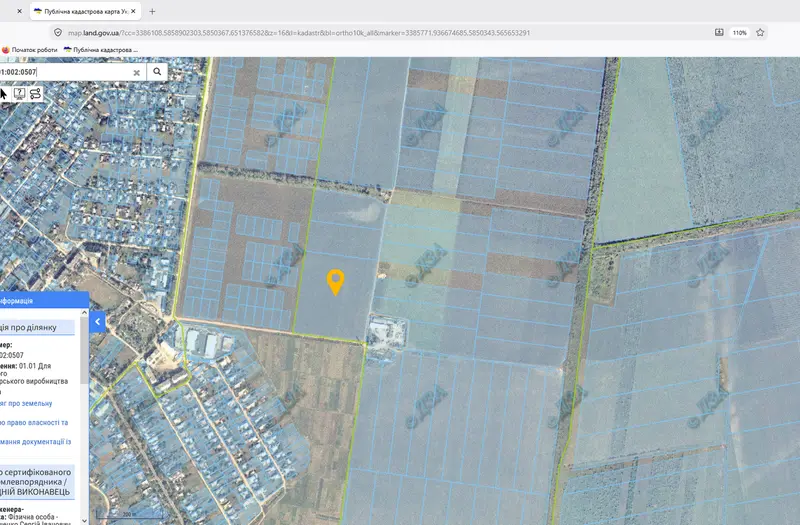Bookmark this page with the star icon
This screenshot has height=525, width=800.
pyautogui.click(x=760, y=33)
